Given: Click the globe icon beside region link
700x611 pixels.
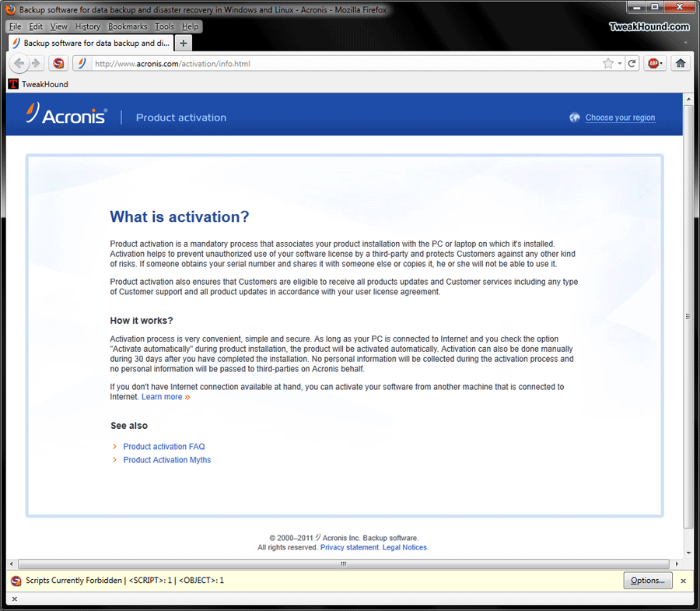Looking at the screenshot, I should coord(575,118).
